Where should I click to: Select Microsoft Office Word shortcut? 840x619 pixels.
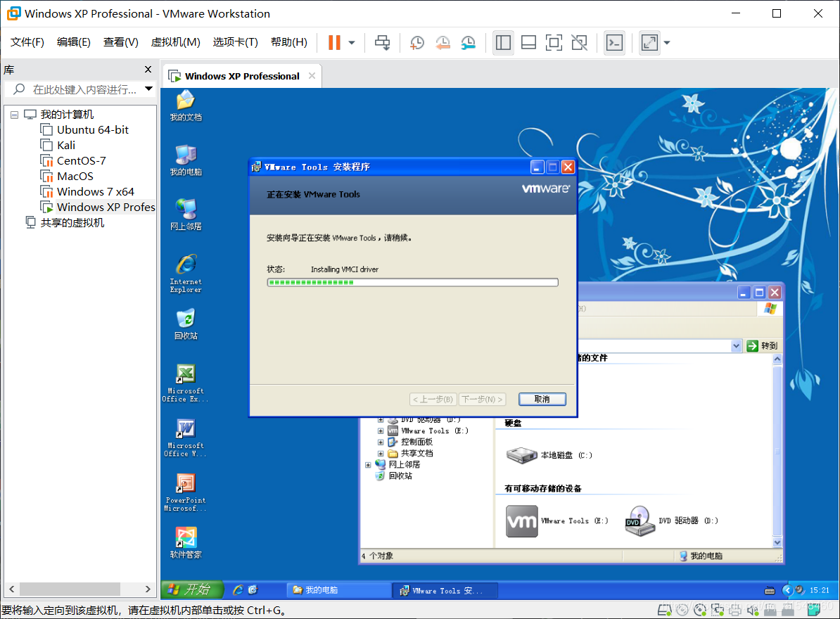(185, 438)
